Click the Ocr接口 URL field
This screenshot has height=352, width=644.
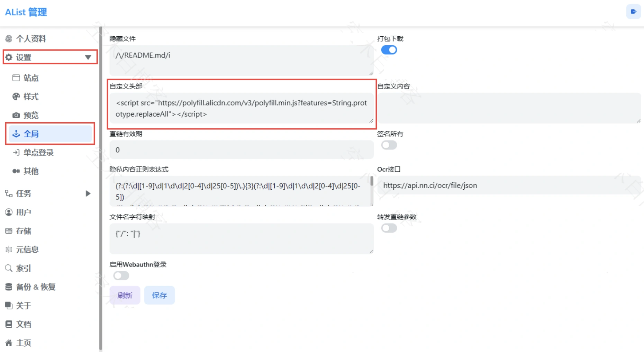pos(509,185)
